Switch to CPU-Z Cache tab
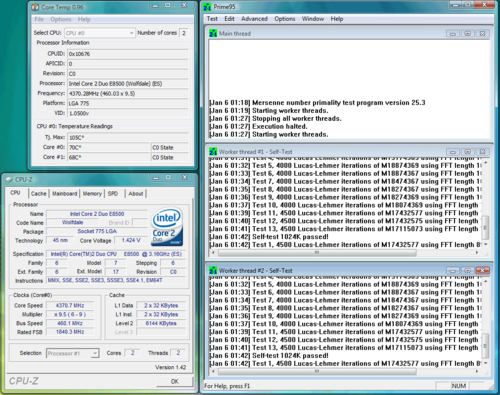The height and width of the screenshot is (395, 500). pyautogui.click(x=39, y=194)
